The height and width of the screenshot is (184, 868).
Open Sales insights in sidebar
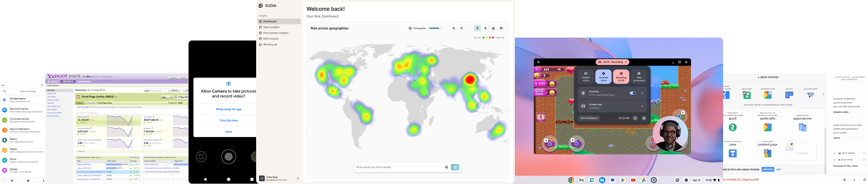271,27
